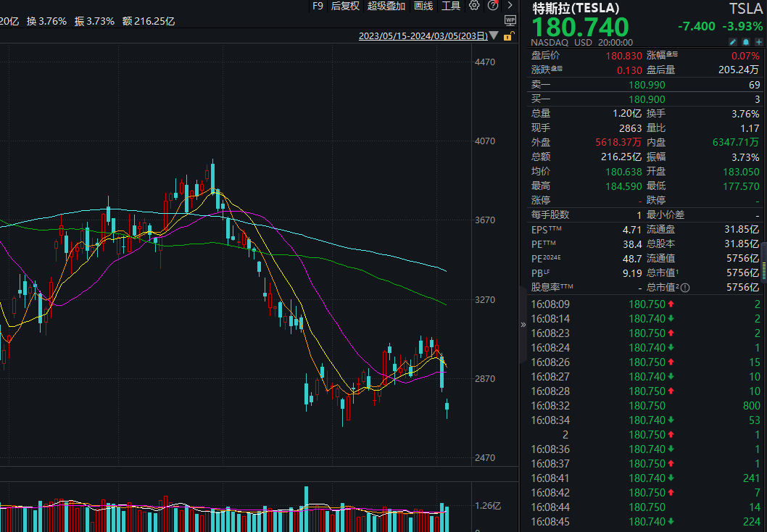The height and width of the screenshot is (532, 767).
Task: Open the 后复权 adjustment menu
Action: coord(345,6)
